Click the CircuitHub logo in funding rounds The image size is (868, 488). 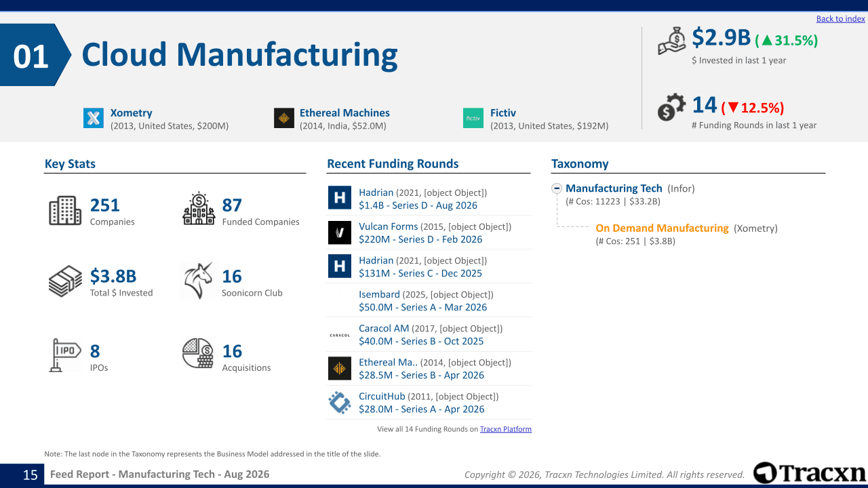pos(340,403)
